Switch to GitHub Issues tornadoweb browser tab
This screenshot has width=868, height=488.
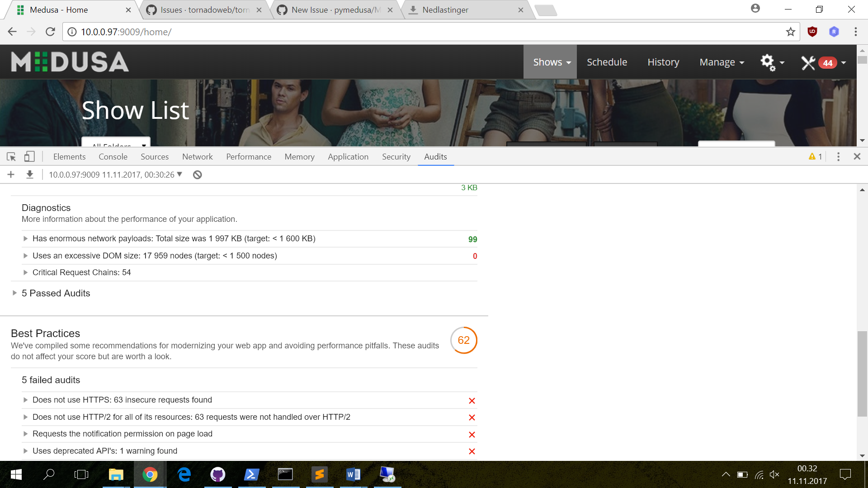pyautogui.click(x=204, y=9)
